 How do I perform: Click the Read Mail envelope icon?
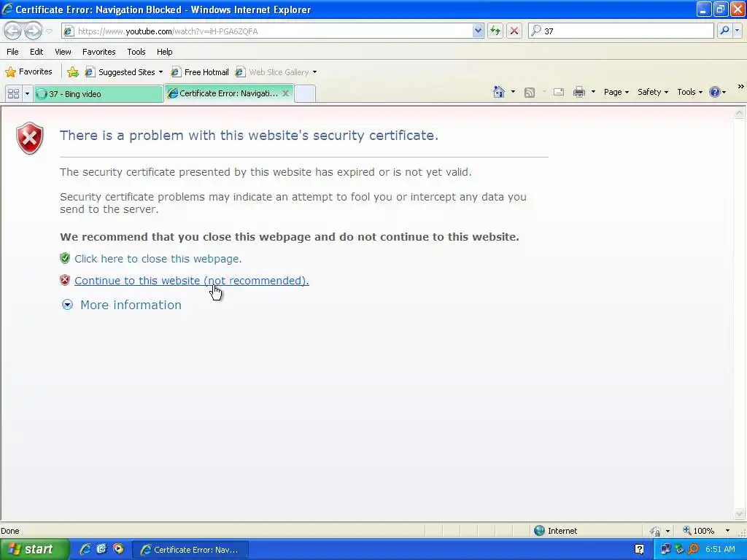point(559,92)
